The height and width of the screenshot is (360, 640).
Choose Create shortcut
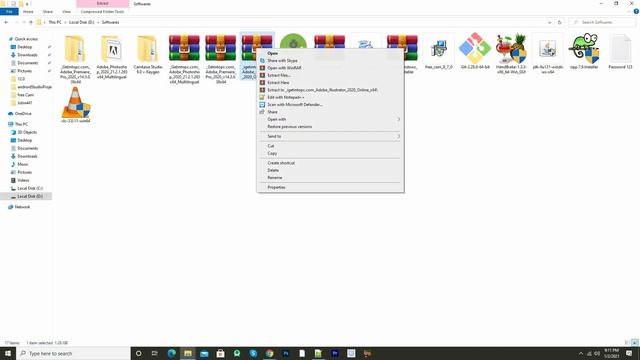point(330,163)
